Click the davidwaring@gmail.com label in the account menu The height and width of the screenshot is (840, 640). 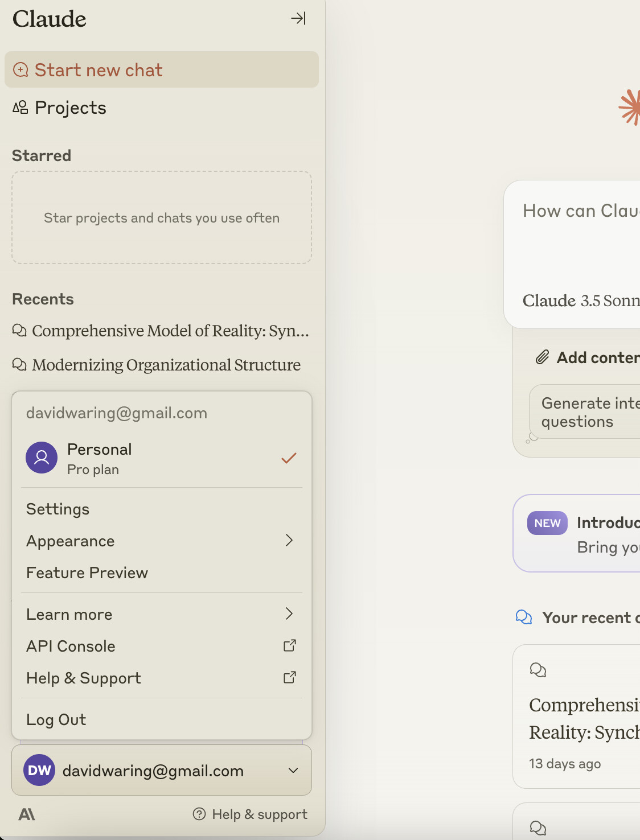(117, 413)
